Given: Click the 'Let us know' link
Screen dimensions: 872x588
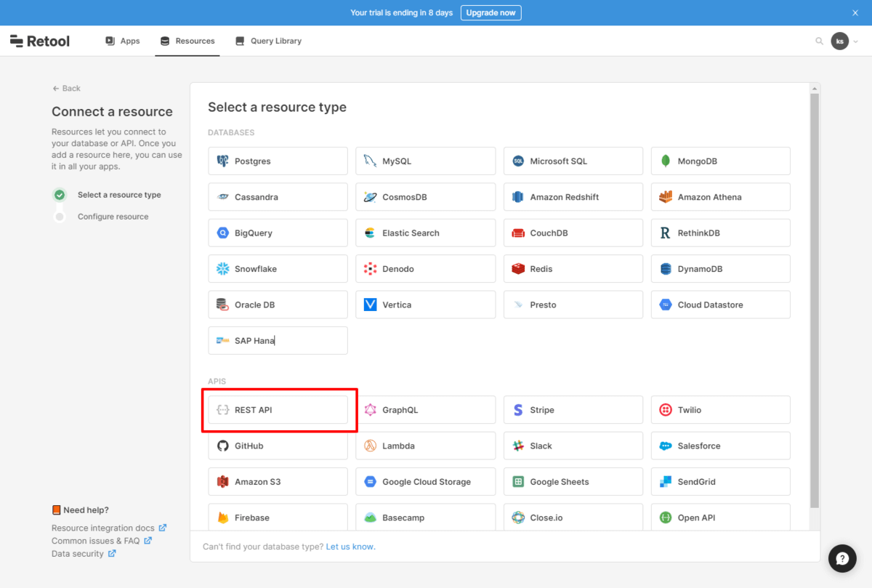Looking at the screenshot, I should pyautogui.click(x=350, y=547).
